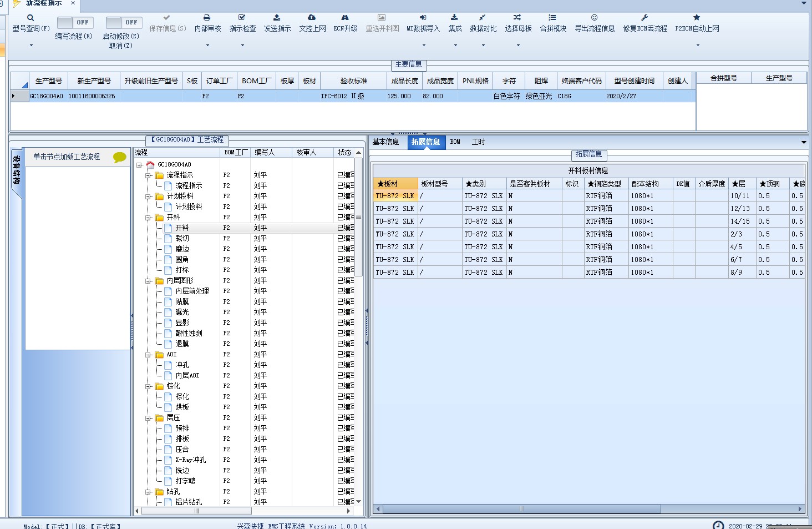Viewport: 812px width, 529px height.
Task: Open the 内部审核 dropdown arrow
Action: [207, 46]
